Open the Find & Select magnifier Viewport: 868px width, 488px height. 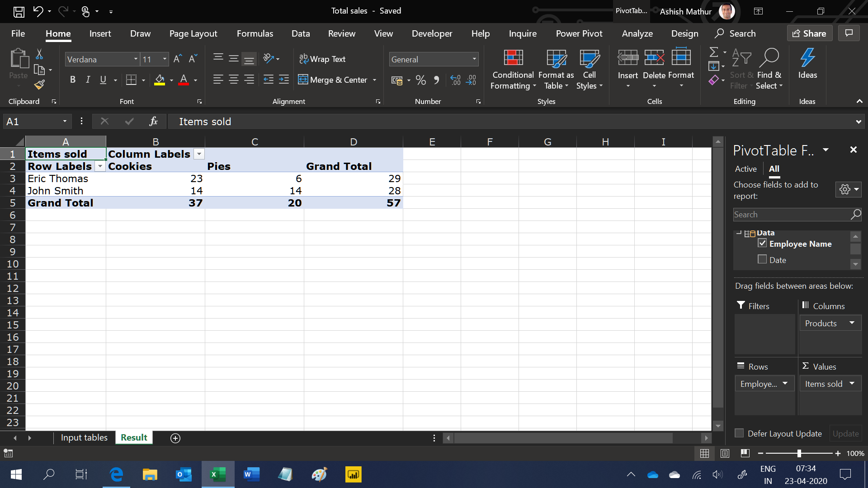pos(769,58)
